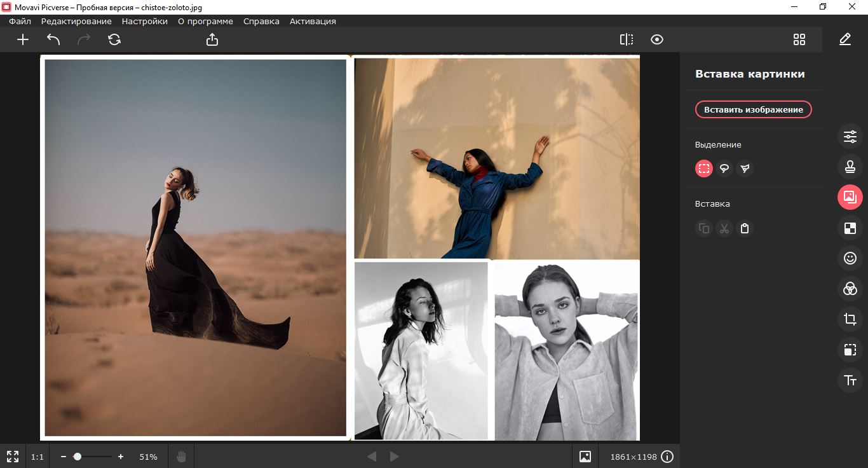Open the smiley face retouch tool
This screenshot has height=468, width=868.
[850, 258]
